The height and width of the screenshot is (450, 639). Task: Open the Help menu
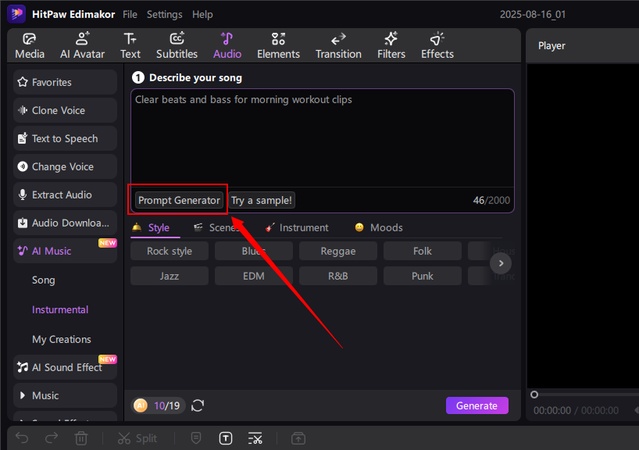click(x=202, y=14)
